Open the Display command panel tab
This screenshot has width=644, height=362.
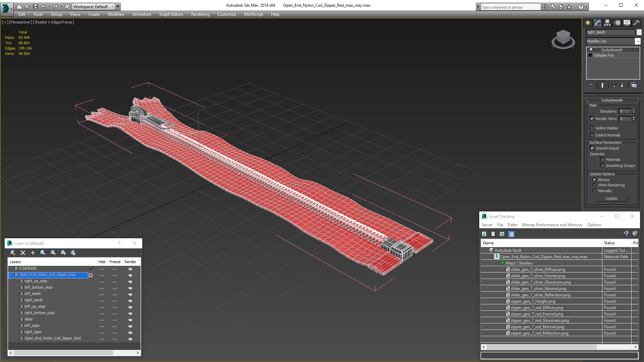point(627,23)
